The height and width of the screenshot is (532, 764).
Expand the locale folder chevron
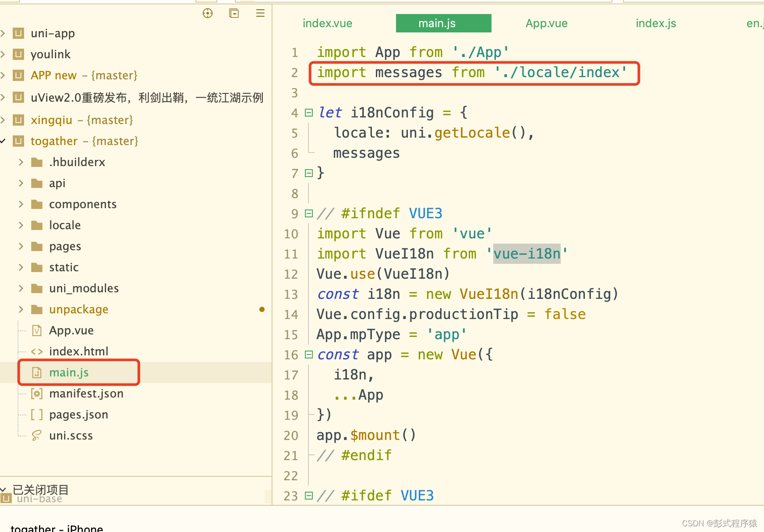point(21,225)
